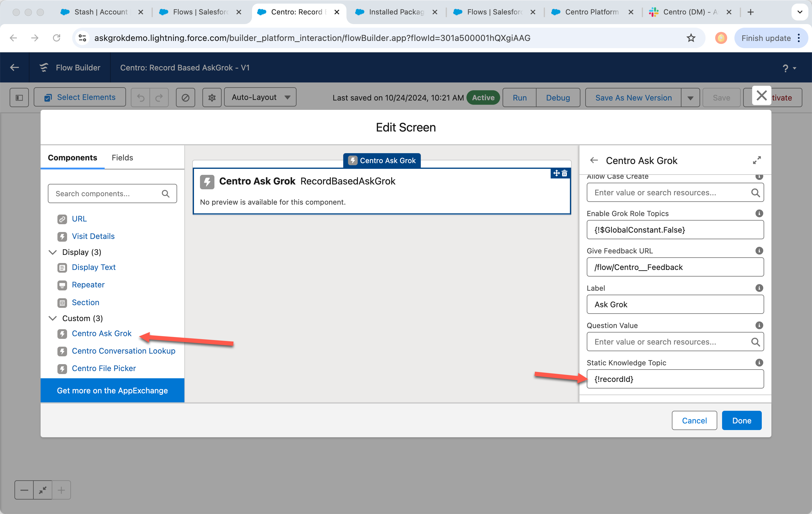Click the trash icon on Centro Ask Grok component
This screenshot has height=514, width=812.
tap(564, 173)
